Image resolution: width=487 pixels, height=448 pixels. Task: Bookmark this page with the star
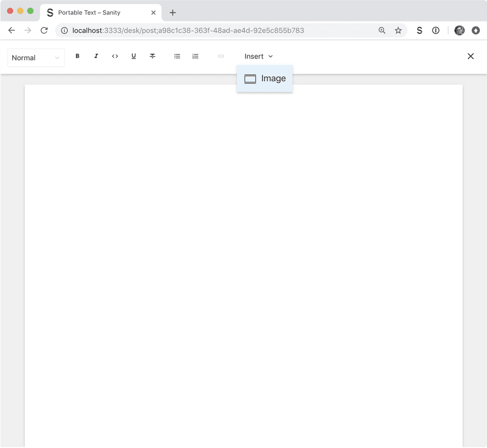coord(398,30)
